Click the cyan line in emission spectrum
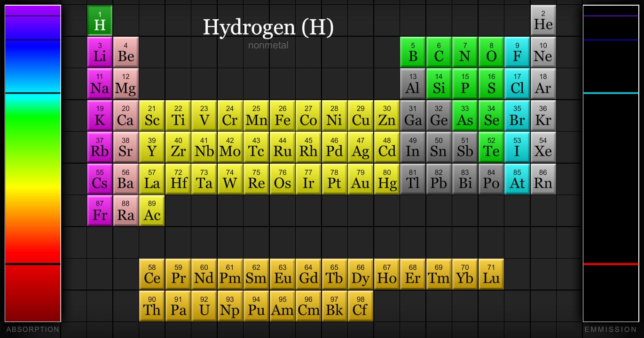The image size is (644, 338). [611, 93]
